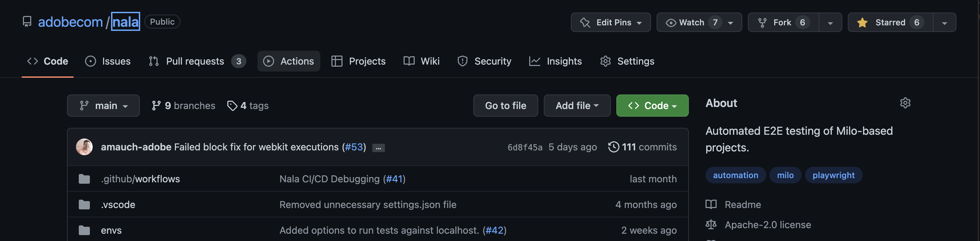Click the repository icon beside adobecom

tap(27, 22)
